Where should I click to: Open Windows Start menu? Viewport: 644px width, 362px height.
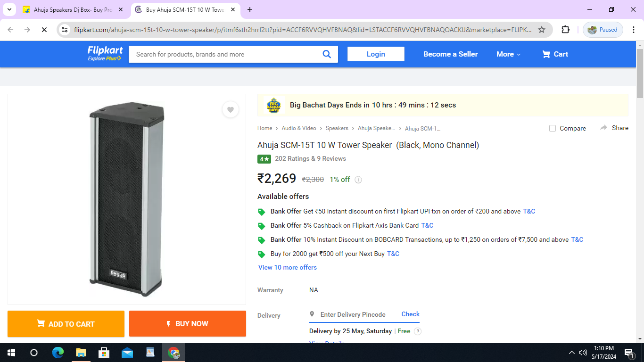11,353
